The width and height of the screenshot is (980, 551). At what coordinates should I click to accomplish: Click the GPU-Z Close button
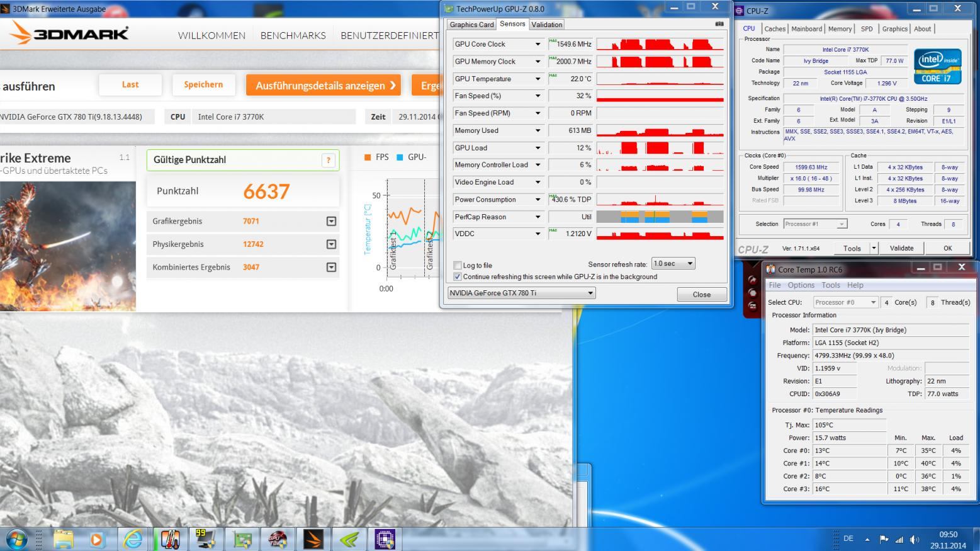(x=702, y=294)
